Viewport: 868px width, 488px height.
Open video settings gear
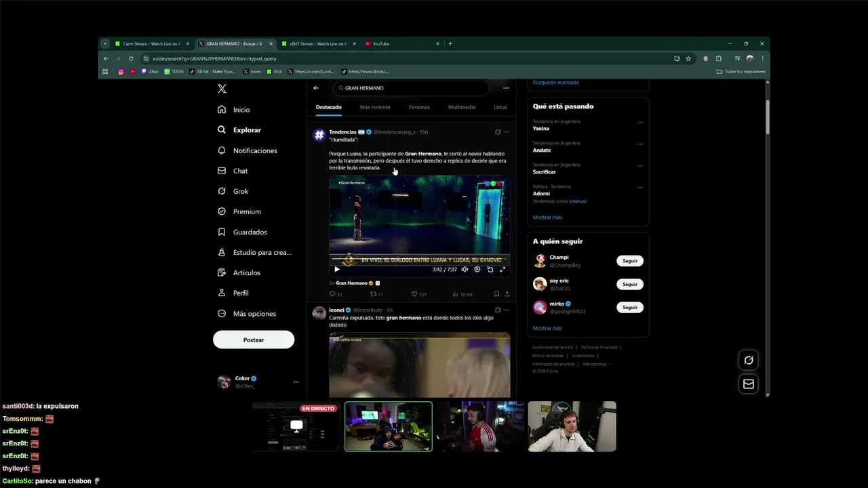point(477,270)
